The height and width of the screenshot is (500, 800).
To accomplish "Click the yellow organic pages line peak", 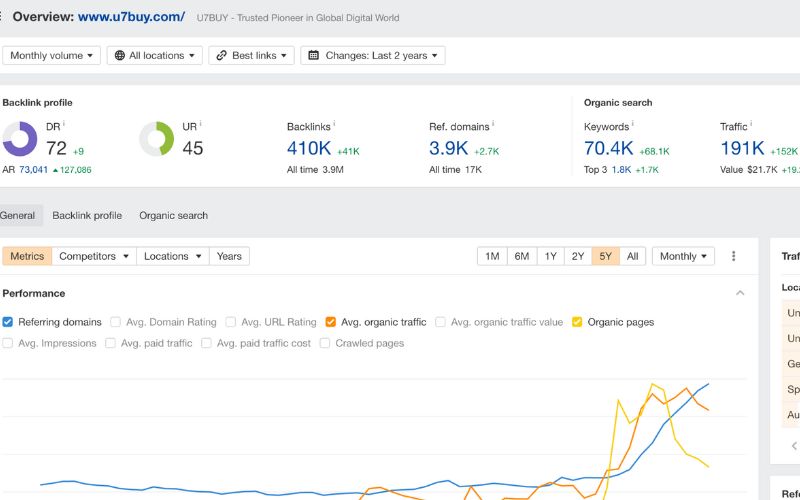I will click(652, 385).
